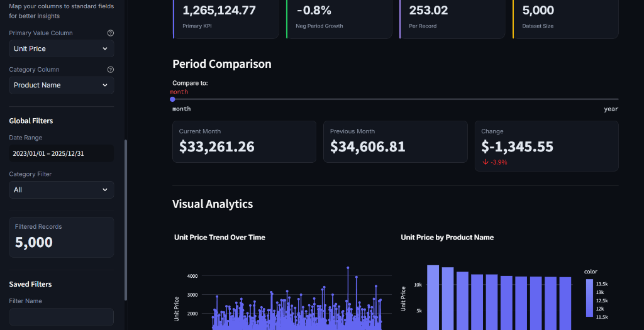
Task: Click the 253.02 Per Record value
Action: tap(428, 10)
